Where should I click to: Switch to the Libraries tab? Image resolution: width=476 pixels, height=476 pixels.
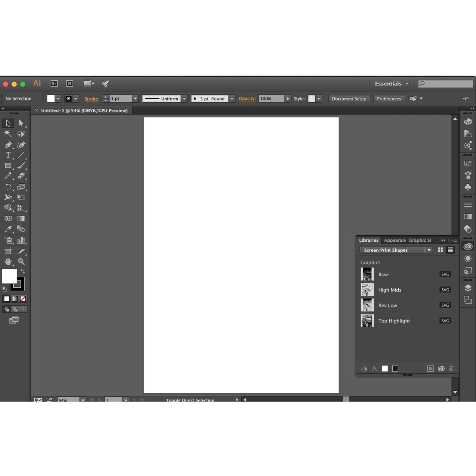[369, 240]
